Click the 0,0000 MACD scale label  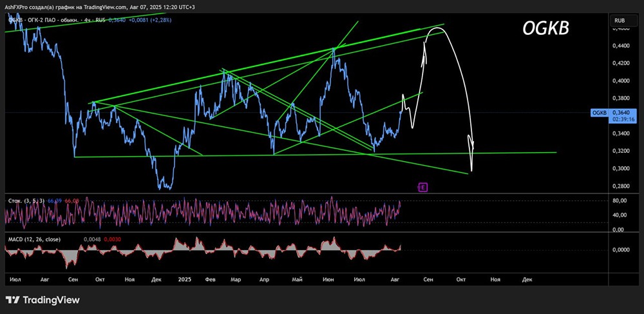(x=621, y=250)
